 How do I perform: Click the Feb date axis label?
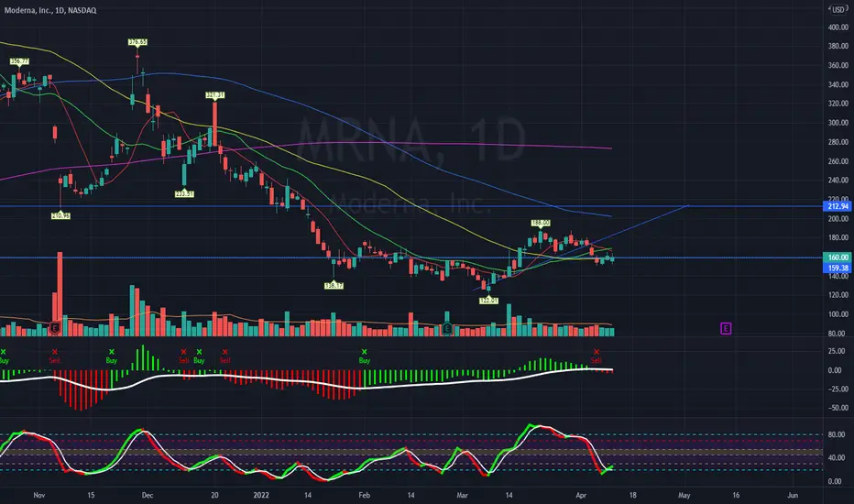point(365,495)
